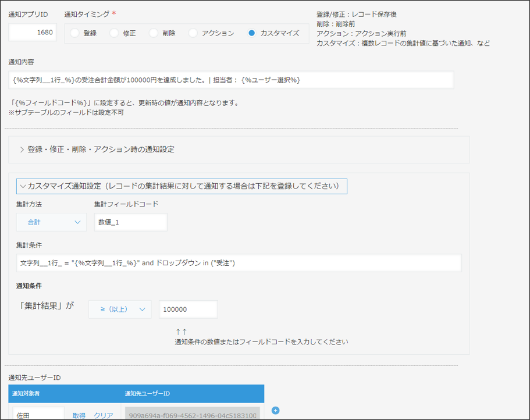Click the 通知アプリID label
The height and width of the screenshot is (420, 530).
point(29,14)
